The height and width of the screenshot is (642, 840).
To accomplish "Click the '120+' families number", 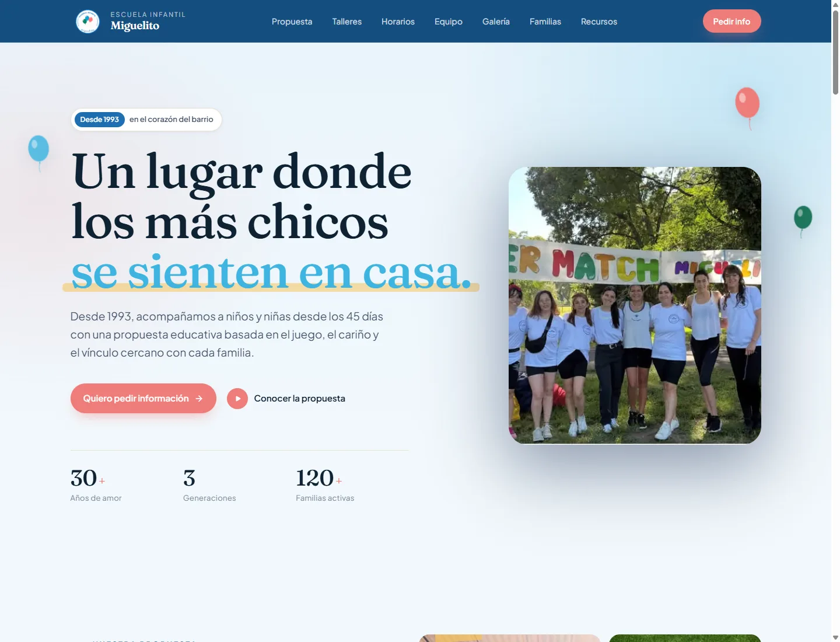I will pyautogui.click(x=318, y=478).
